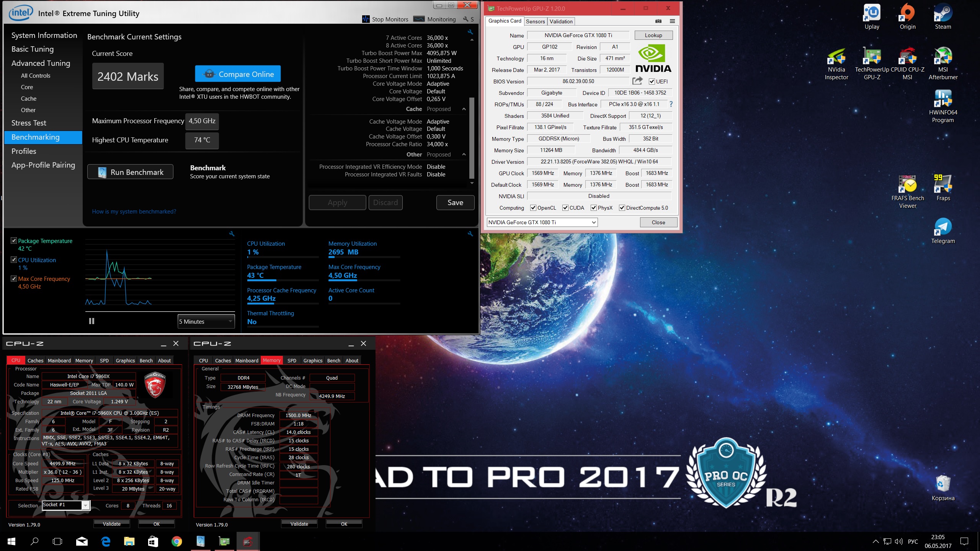
Task: Open taskbar Search
Action: (x=34, y=541)
